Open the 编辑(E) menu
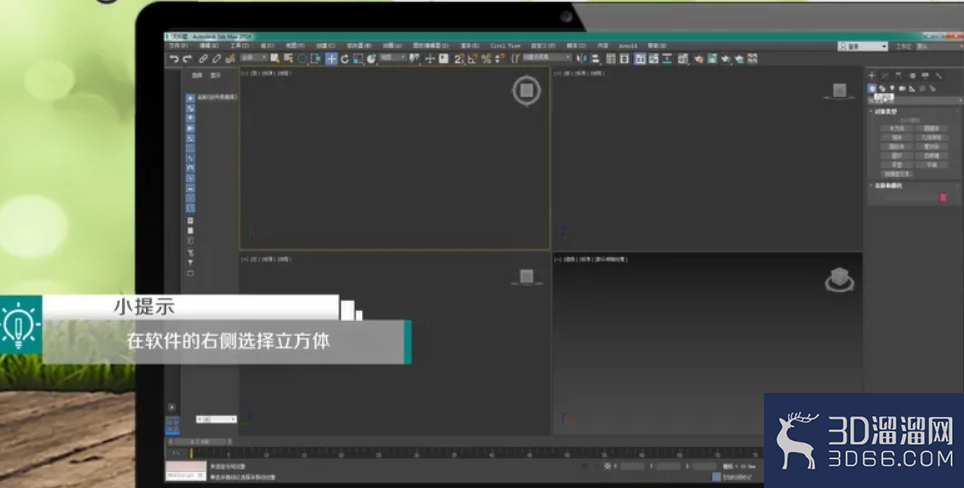The image size is (964, 488). [x=208, y=45]
